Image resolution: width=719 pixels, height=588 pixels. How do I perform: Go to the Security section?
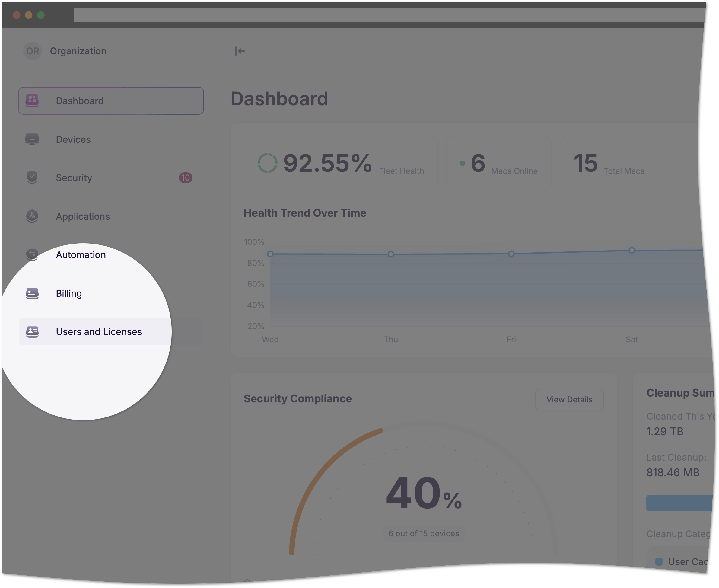point(111,177)
